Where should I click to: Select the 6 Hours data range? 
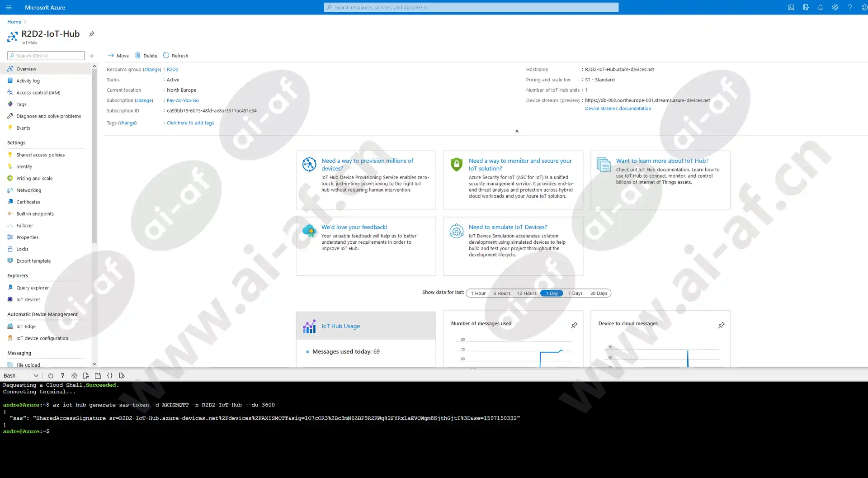pos(501,293)
